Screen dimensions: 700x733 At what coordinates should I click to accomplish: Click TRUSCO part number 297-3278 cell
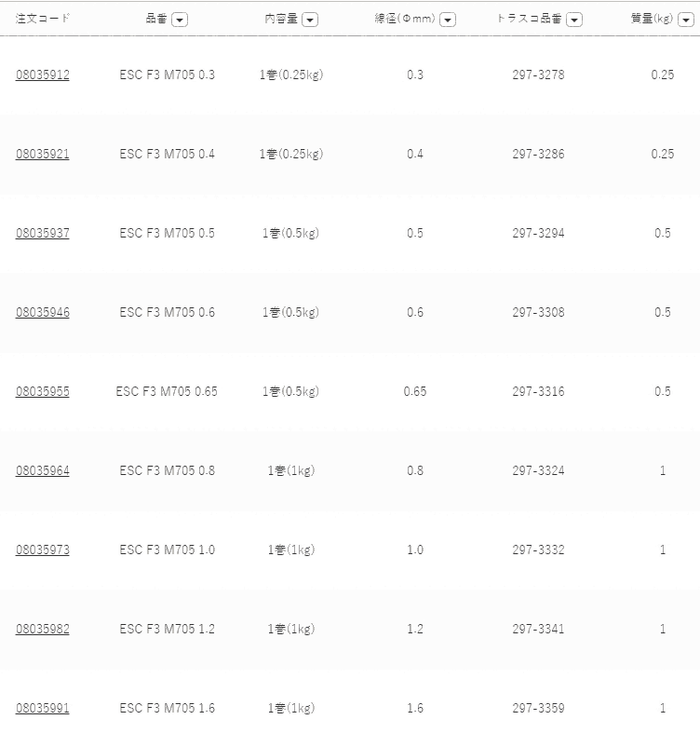[538, 75]
